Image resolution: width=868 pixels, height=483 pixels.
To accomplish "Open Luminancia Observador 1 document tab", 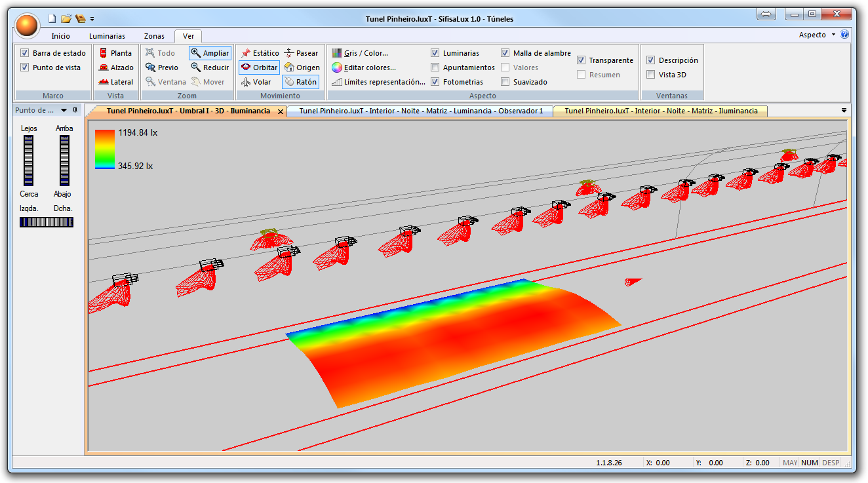I will click(x=421, y=111).
